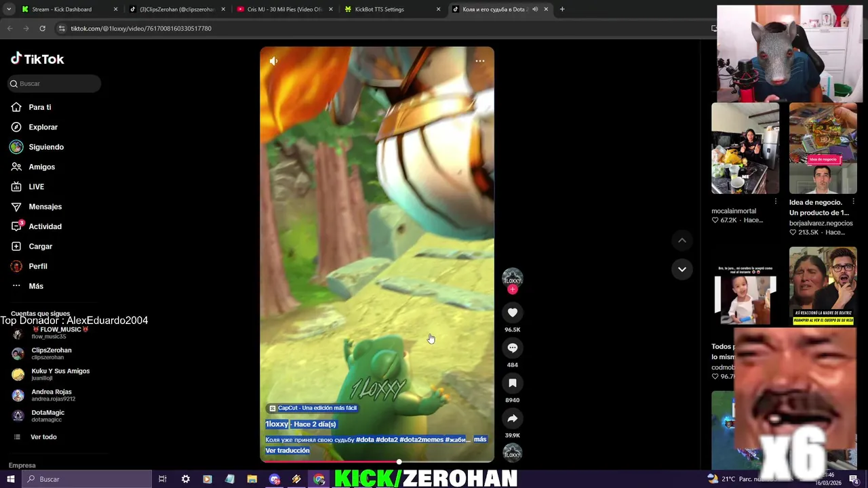
Task: Open a new browser tab
Action: coord(562,9)
